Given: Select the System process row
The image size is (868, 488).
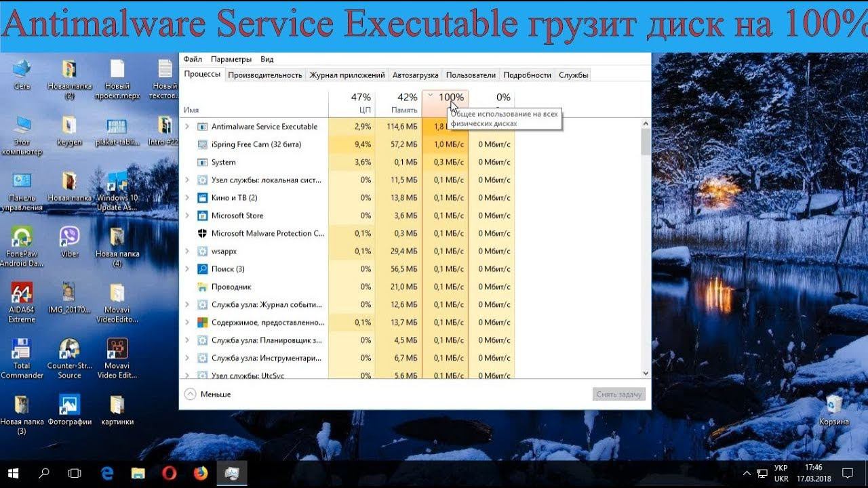Looking at the screenshot, I should click(346, 162).
